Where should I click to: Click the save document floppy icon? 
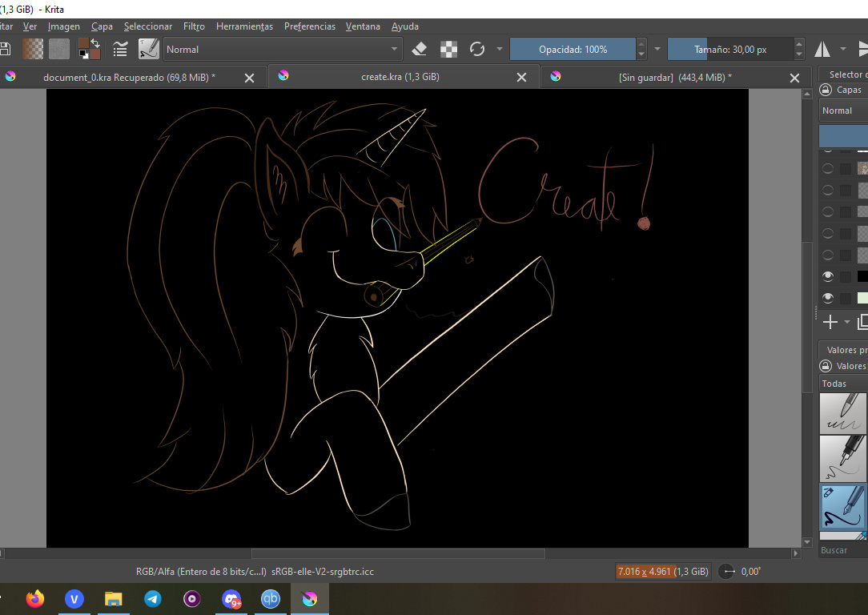point(5,49)
